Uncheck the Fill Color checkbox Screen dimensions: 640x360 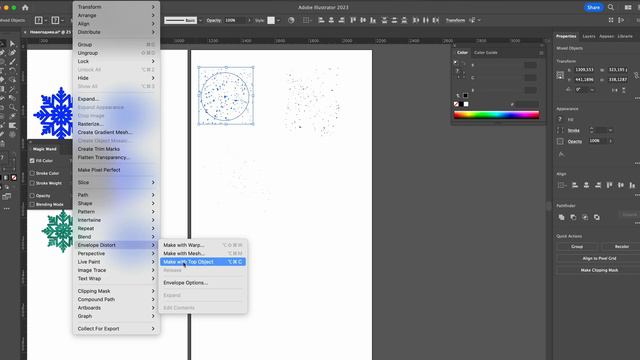point(32,161)
